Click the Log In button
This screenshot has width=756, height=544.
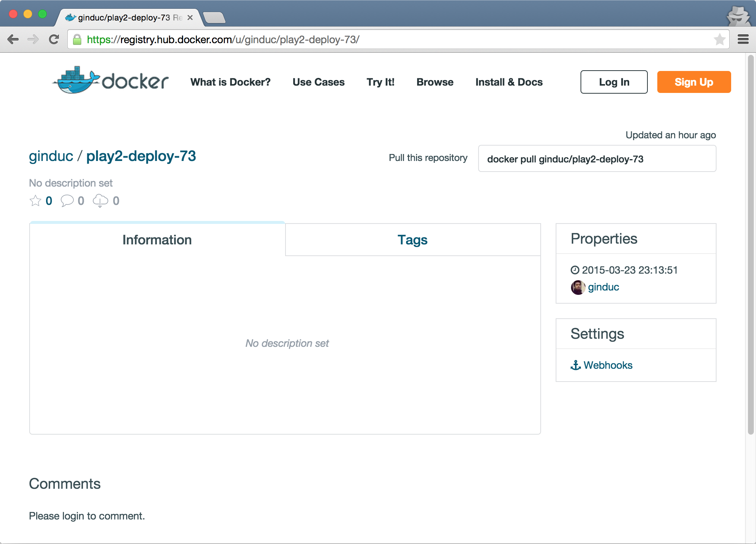(614, 82)
